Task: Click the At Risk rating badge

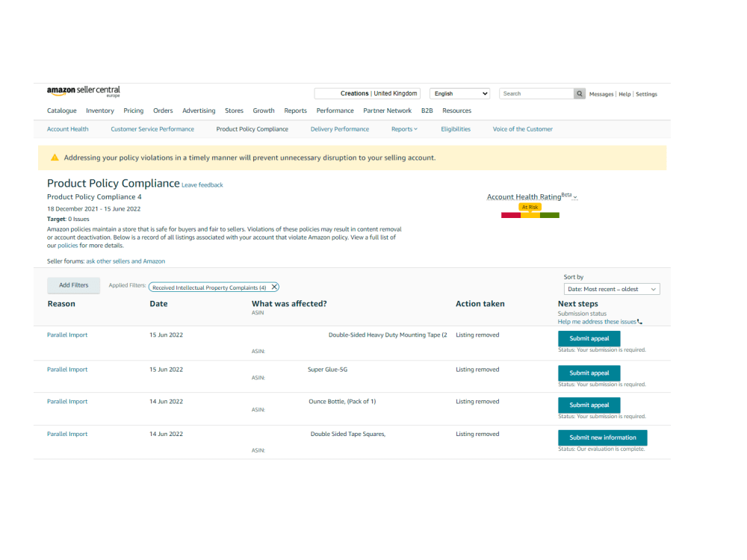Action: tap(530, 207)
